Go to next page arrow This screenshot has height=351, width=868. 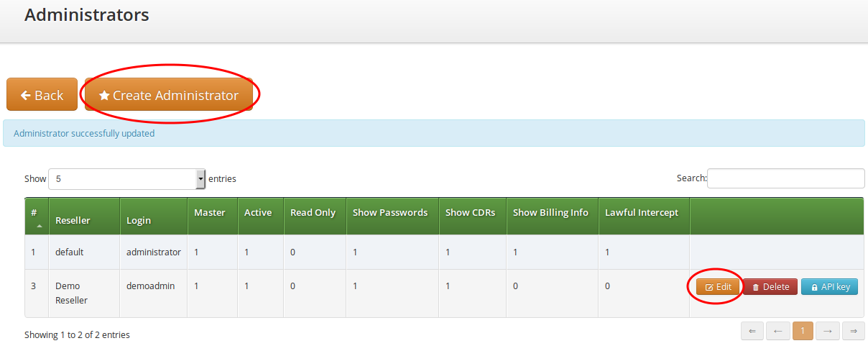click(x=828, y=331)
